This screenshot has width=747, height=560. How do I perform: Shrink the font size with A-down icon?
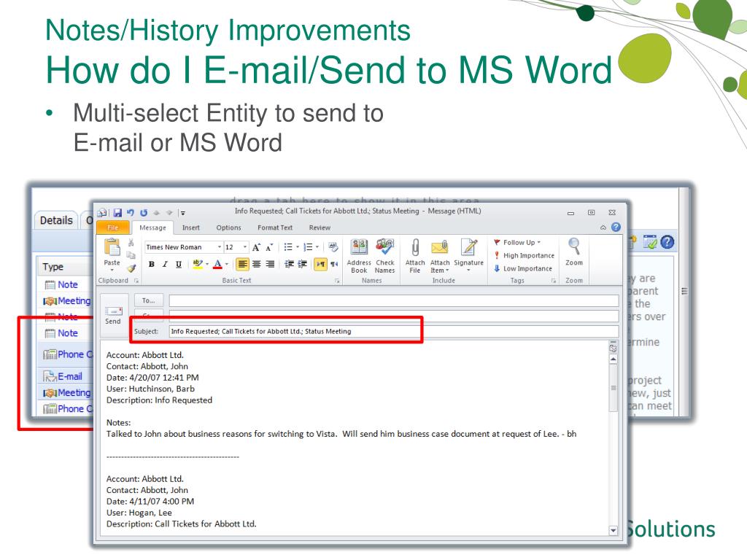click(270, 247)
